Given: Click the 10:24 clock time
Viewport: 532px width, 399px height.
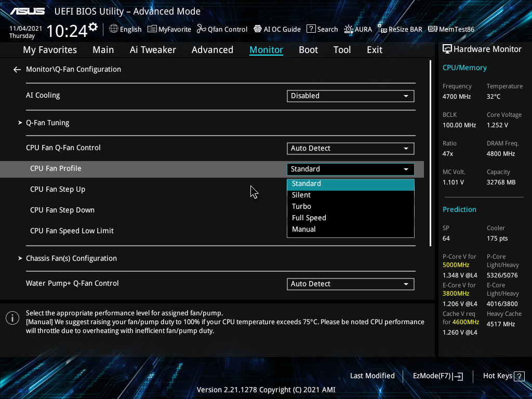Looking at the screenshot, I should coord(67,31).
